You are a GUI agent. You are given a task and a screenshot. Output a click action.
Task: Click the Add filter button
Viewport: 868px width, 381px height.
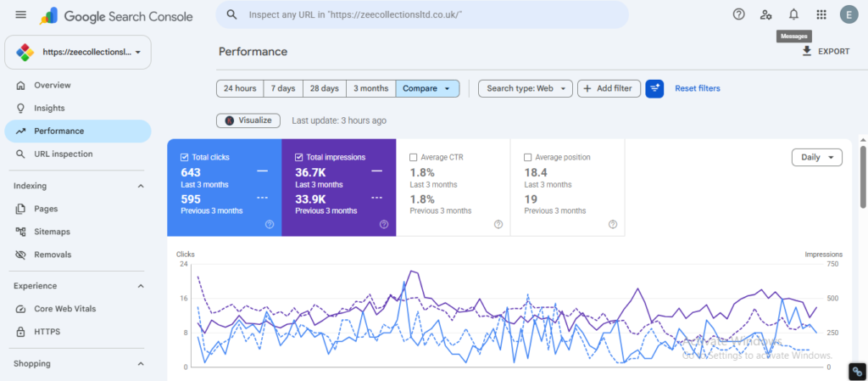pyautogui.click(x=609, y=88)
